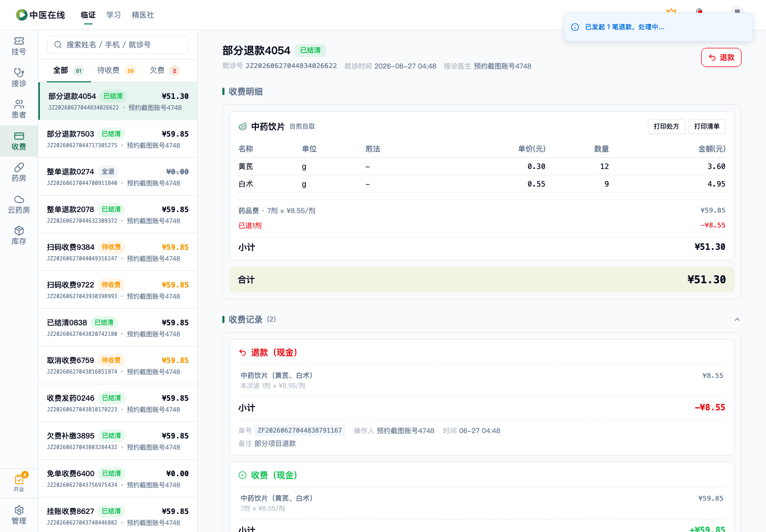Click the info icon in the refund notification

click(575, 27)
